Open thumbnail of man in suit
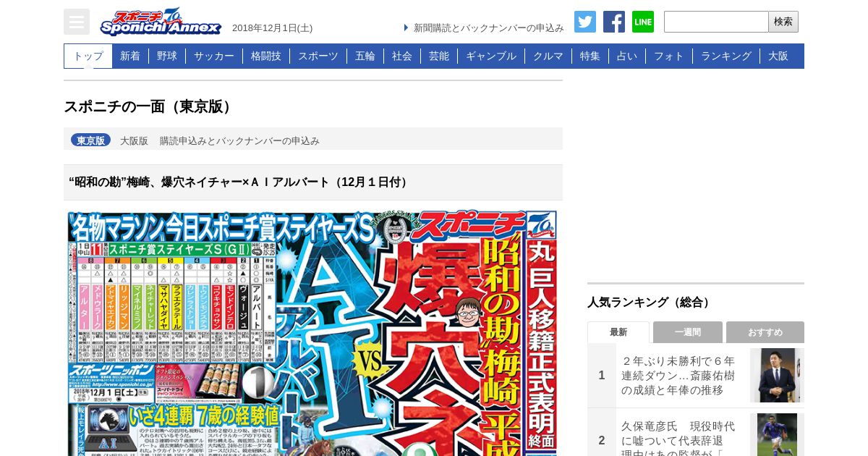 (777, 375)
